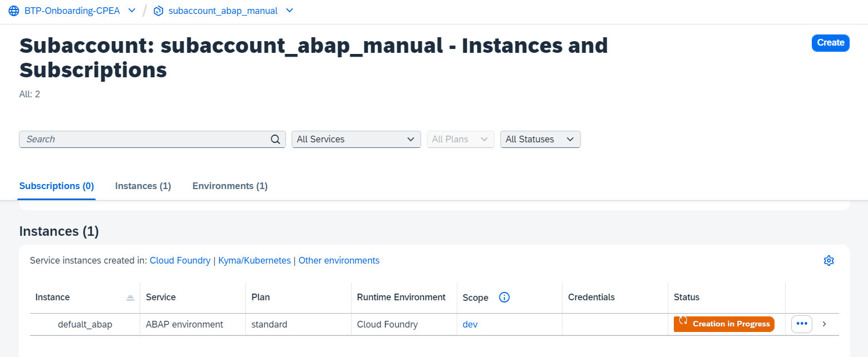The width and height of the screenshot is (868, 357).
Task: Click the Create button
Action: [830, 43]
